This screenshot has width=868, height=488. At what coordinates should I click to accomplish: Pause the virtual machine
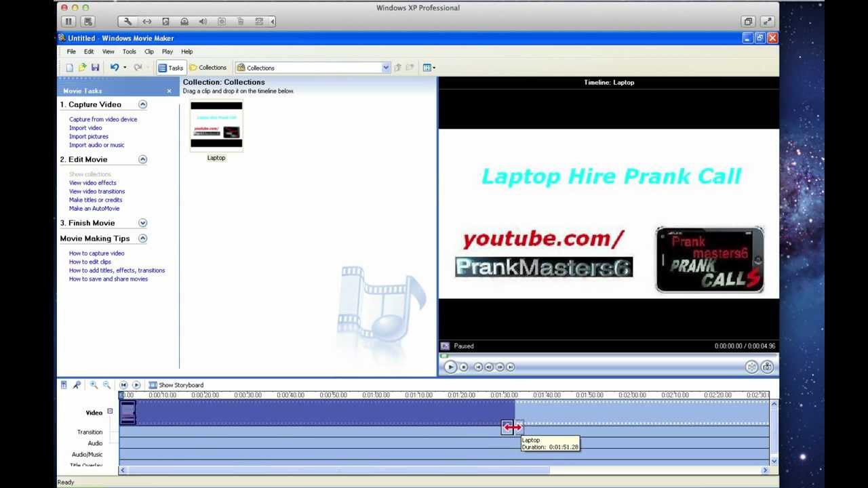(69, 22)
